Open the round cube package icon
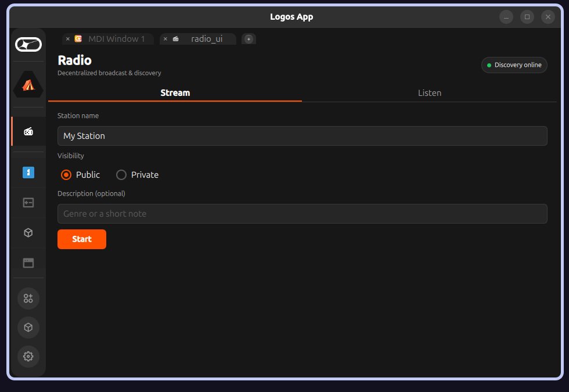Image resolution: width=569 pixels, height=392 pixels. point(28,328)
